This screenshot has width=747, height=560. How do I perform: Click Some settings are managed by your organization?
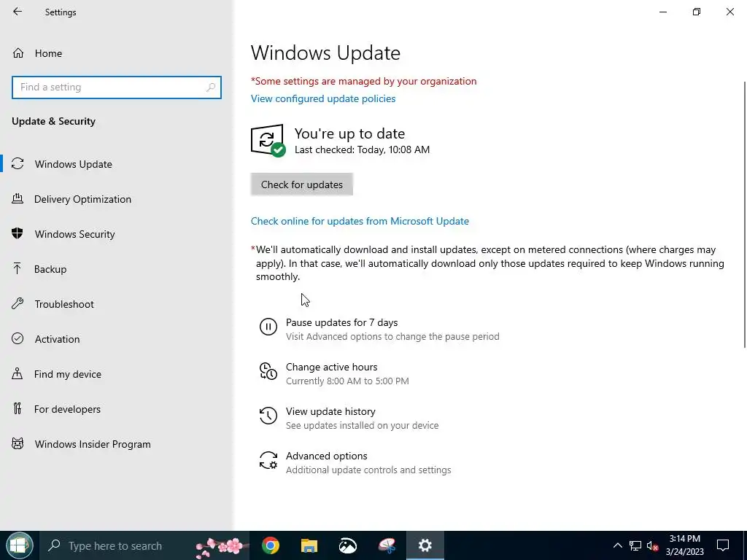pos(363,81)
